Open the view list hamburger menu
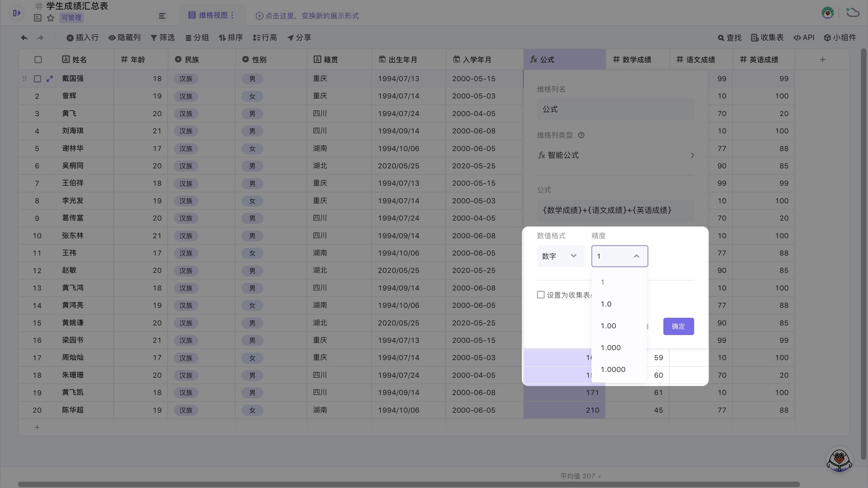The image size is (868, 488). tap(162, 15)
